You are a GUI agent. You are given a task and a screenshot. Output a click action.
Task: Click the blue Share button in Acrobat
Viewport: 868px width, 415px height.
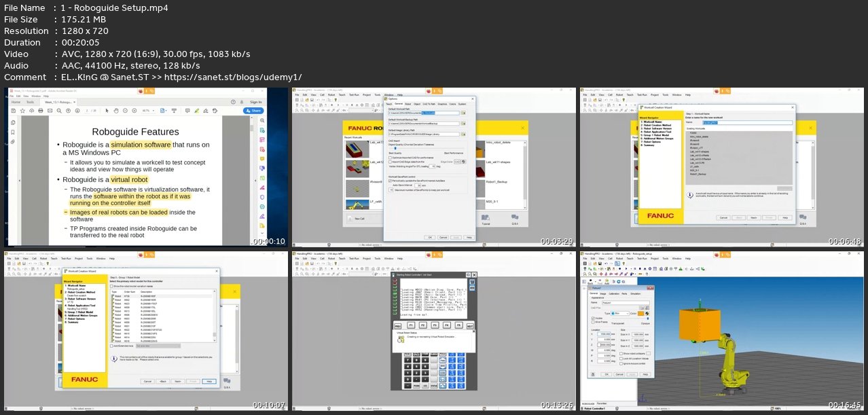[253, 111]
